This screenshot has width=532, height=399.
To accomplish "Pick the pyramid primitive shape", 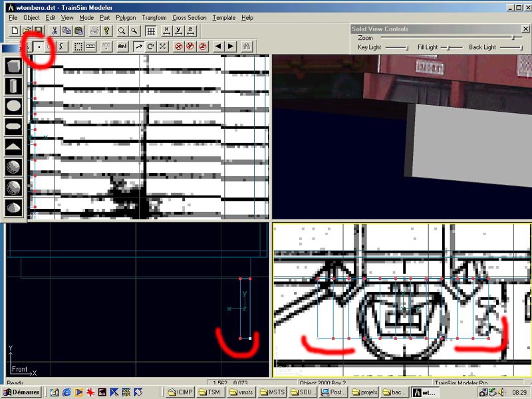I will 14,147.
